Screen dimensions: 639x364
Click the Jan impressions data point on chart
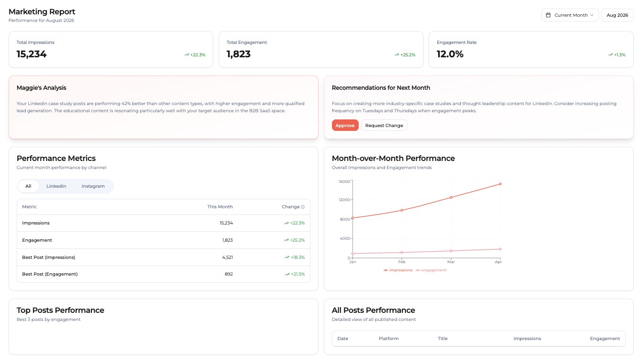click(x=353, y=218)
